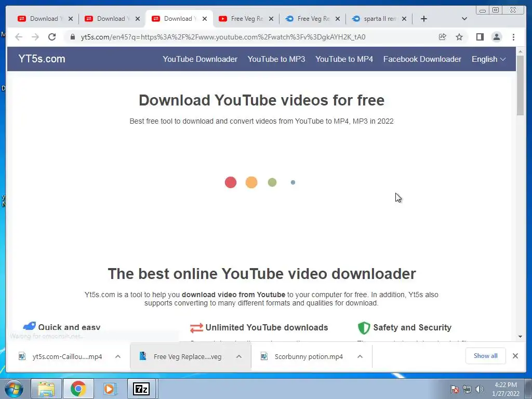Reload the current yt5s page
Viewport: 532px width, 399px height.
[52, 37]
